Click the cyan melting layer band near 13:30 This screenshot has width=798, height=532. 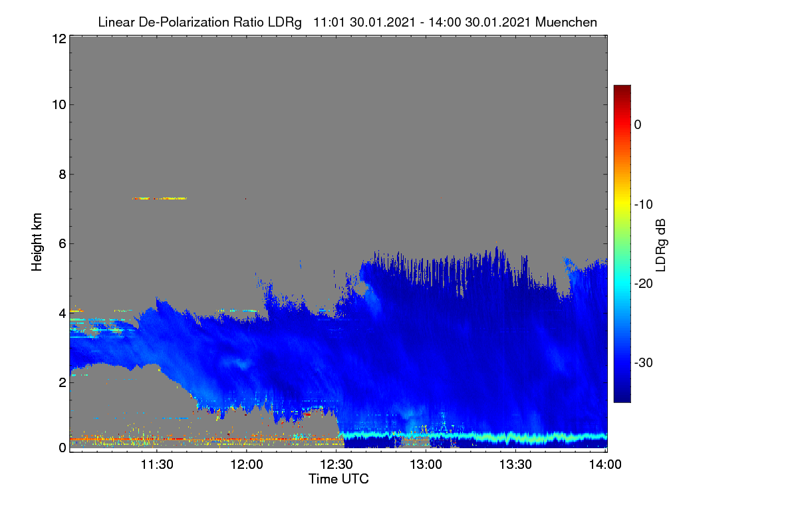point(515,437)
